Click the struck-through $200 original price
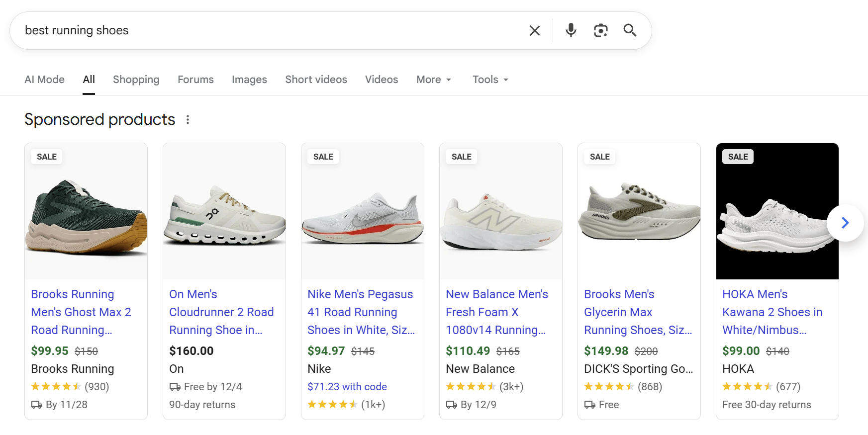 (646, 351)
